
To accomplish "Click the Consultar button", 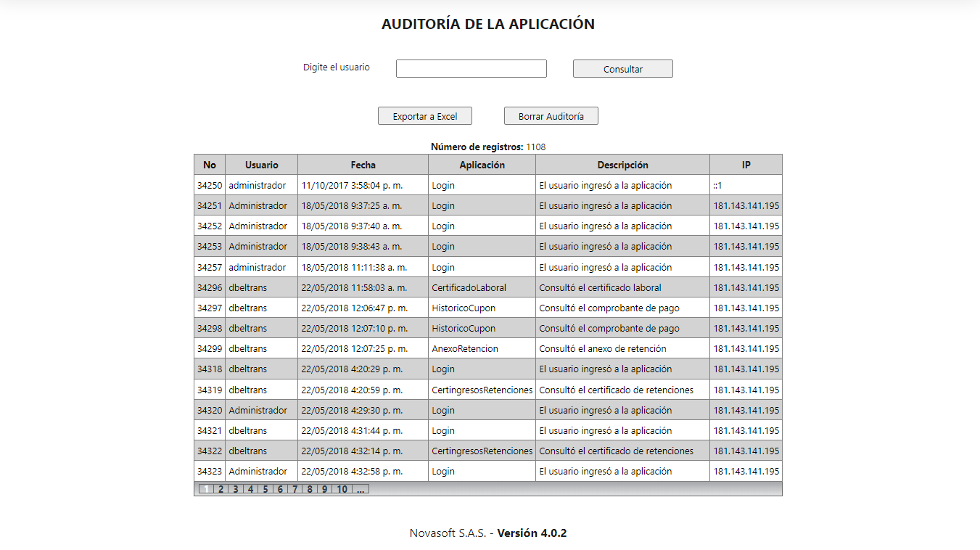I will click(x=622, y=68).
